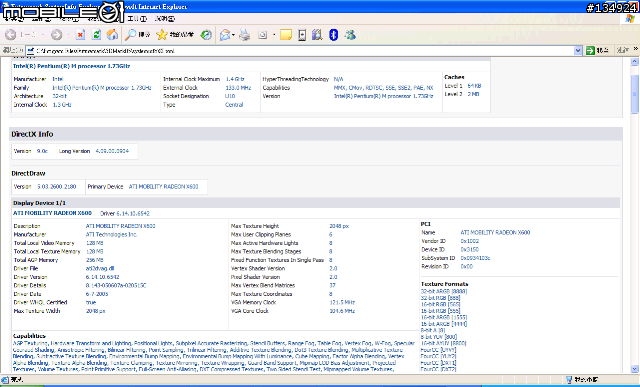Screen dimensions: 640x387
Task: Click the 32-bit ARGB [8888] texture format
Action: click(444, 291)
